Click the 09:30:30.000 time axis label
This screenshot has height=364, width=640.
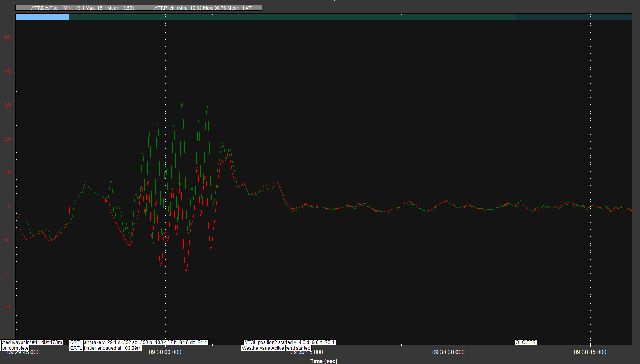pos(448,352)
